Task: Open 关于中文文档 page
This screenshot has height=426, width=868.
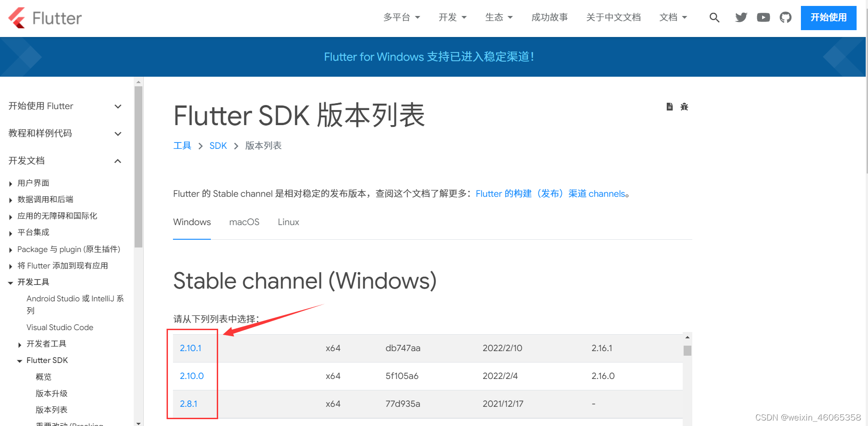Action: (x=613, y=17)
